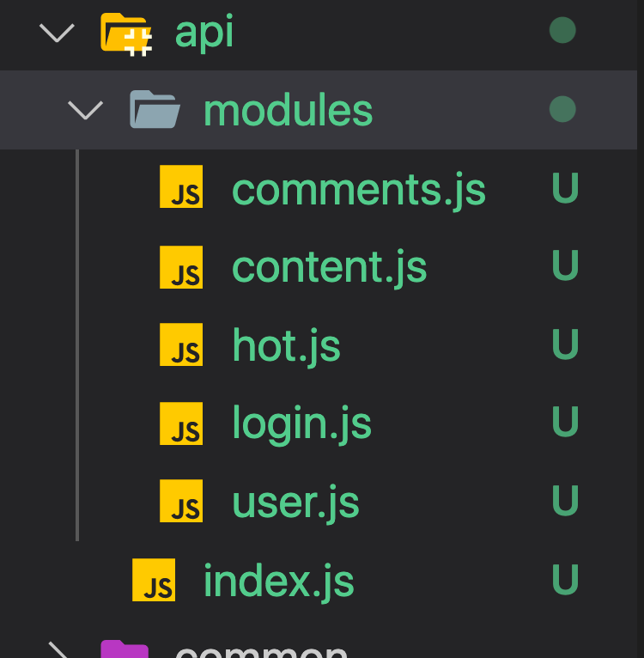Click the JS icon beside index.js
The height and width of the screenshot is (658, 644).
(154, 580)
